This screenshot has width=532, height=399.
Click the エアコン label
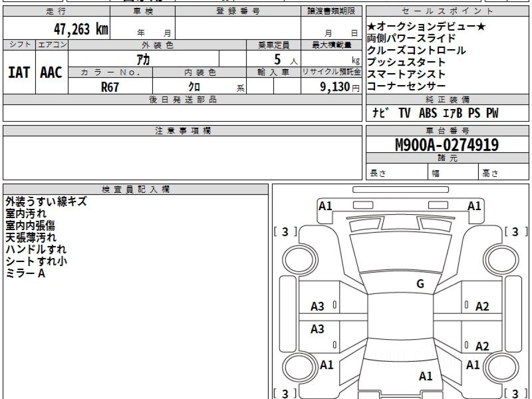52,45
